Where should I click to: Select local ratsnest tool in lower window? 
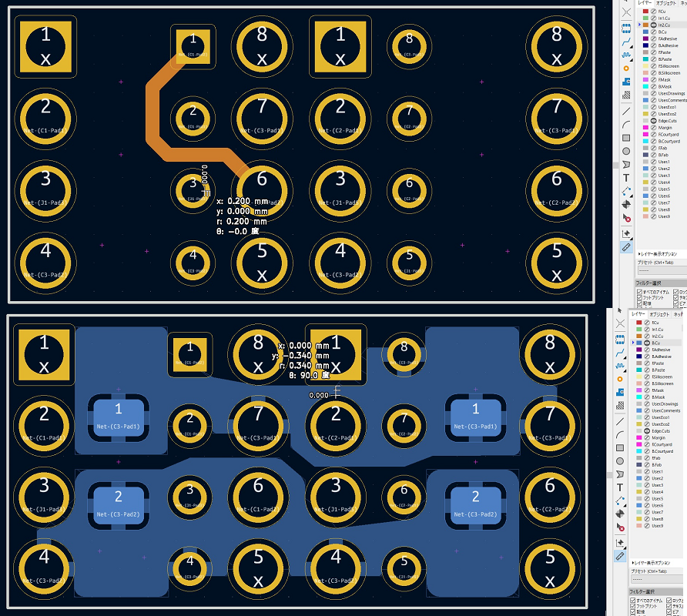click(620, 323)
